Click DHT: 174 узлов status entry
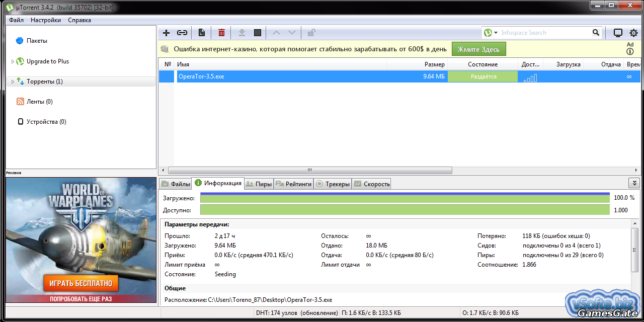This screenshot has height=322, width=644. 297,313
